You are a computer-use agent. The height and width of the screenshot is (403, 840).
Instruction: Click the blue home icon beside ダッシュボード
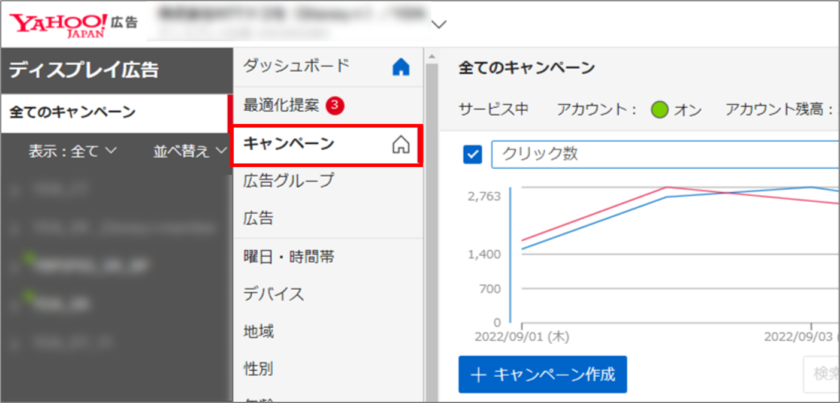(x=401, y=68)
